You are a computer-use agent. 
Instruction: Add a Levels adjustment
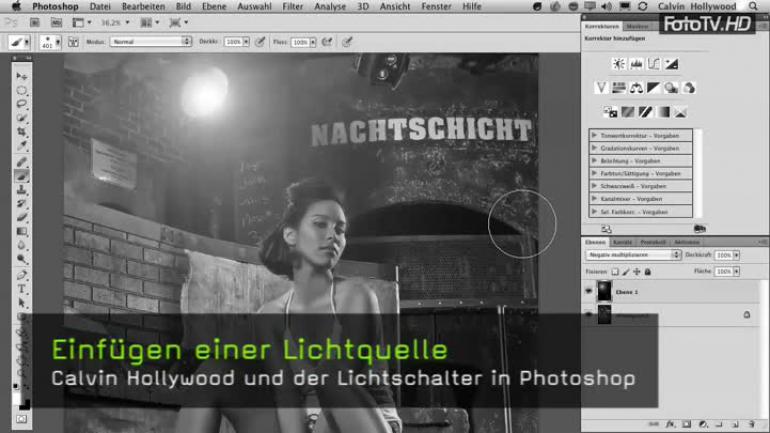636,64
